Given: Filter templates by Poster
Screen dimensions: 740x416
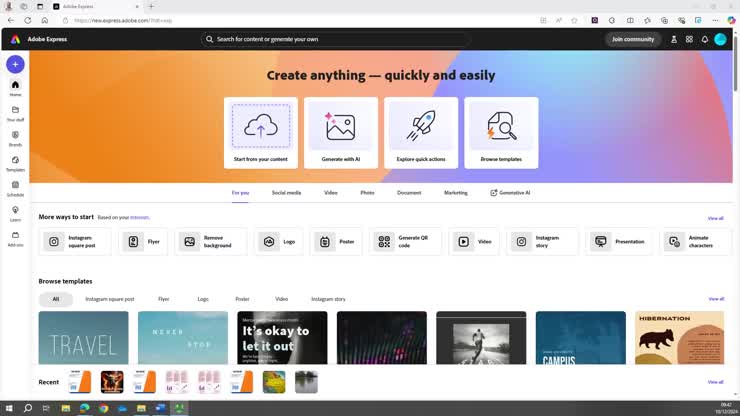Looking at the screenshot, I should (242, 299).
